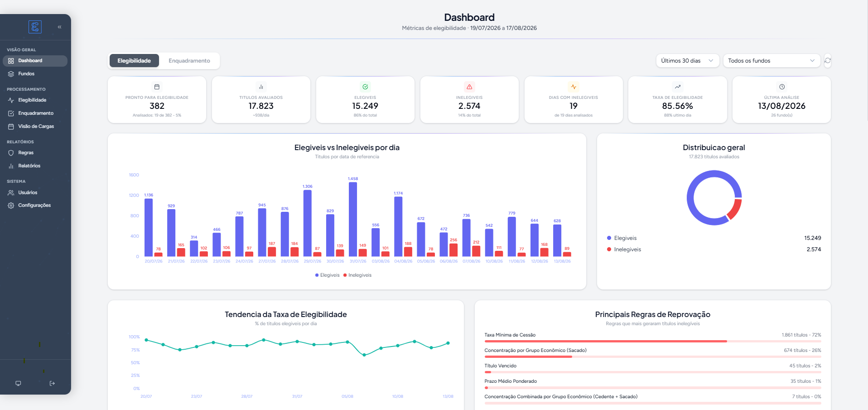Click the green check icon on Elegiveis card

pyautogui.click(x=365, y=87)
